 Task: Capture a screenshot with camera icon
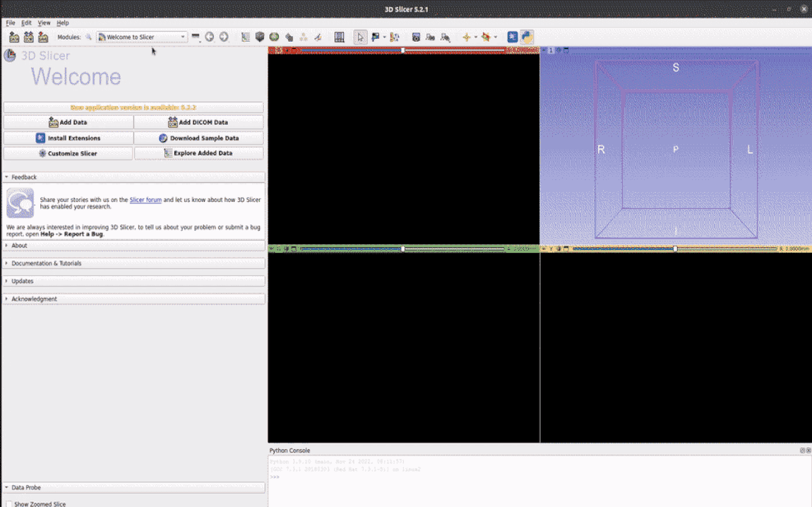coord(416,37)
